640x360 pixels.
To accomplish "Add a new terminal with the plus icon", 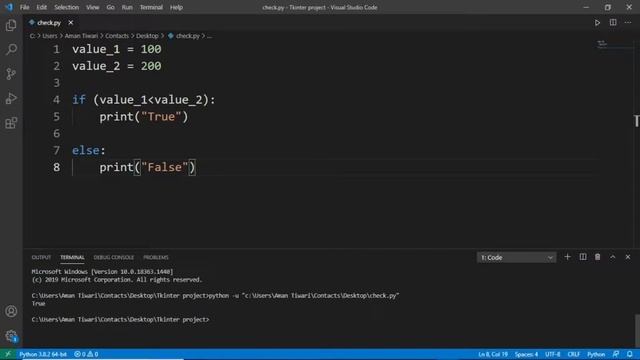I will 567,257.
